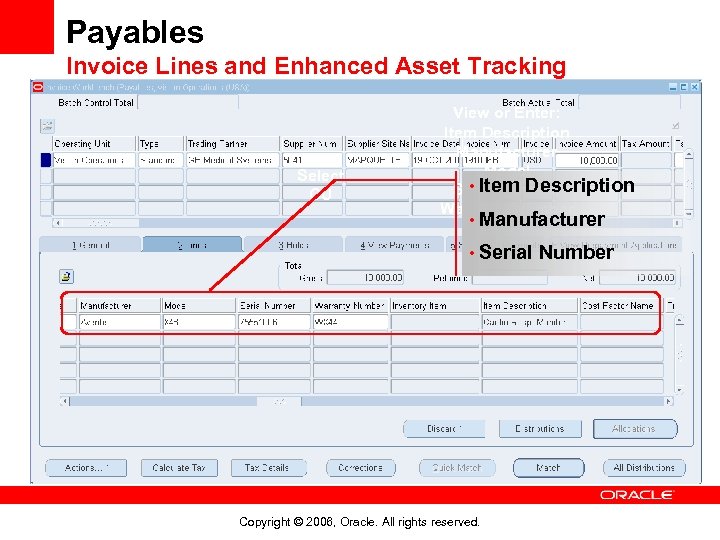Click the Tax Amount cell of first invoice
Image resolution: width=720 pixels, height=540 pixels.
(x=646, y=160)
